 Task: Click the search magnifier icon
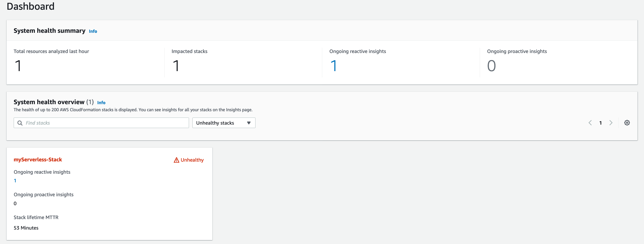click(20, 123)
